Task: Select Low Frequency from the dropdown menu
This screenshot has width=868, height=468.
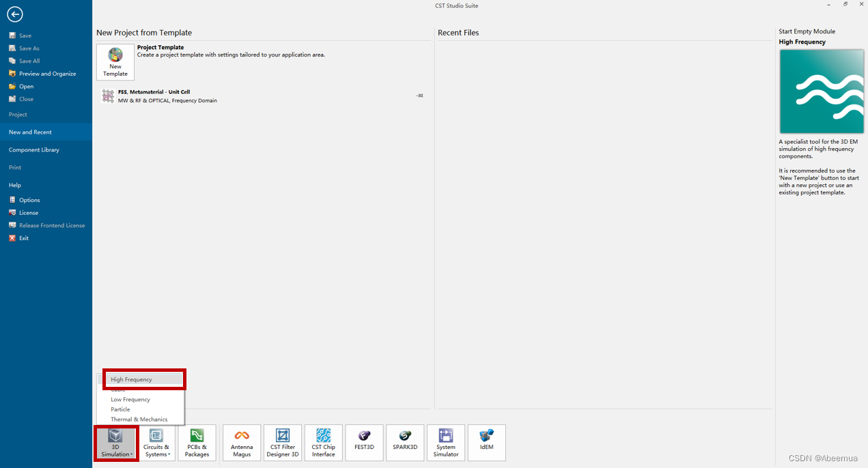Action: tap(130, 400)
